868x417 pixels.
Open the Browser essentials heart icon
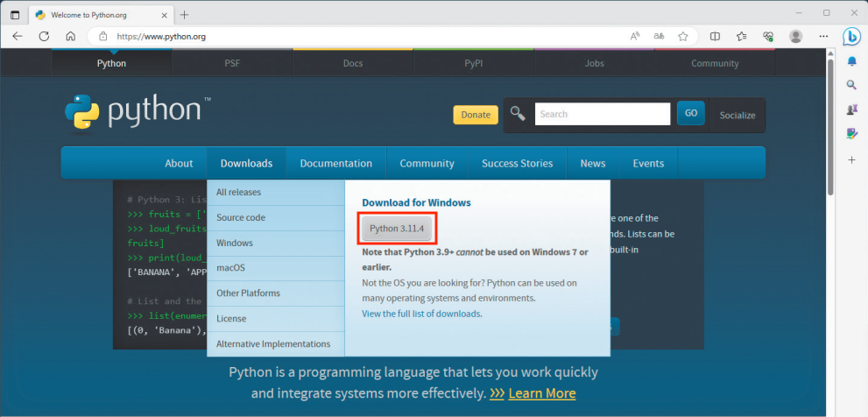click(x=768, y=37)
